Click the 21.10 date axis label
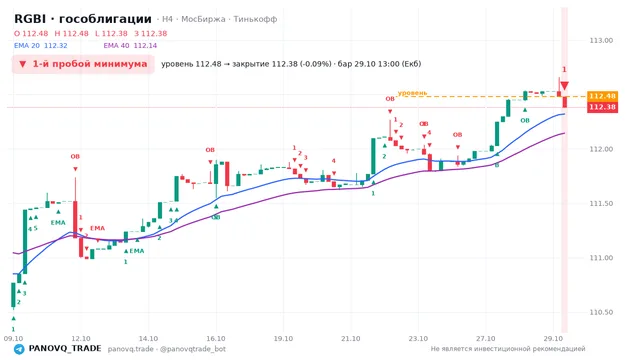The height and width of the screenshot is (360, 640). tap(351, 338)
